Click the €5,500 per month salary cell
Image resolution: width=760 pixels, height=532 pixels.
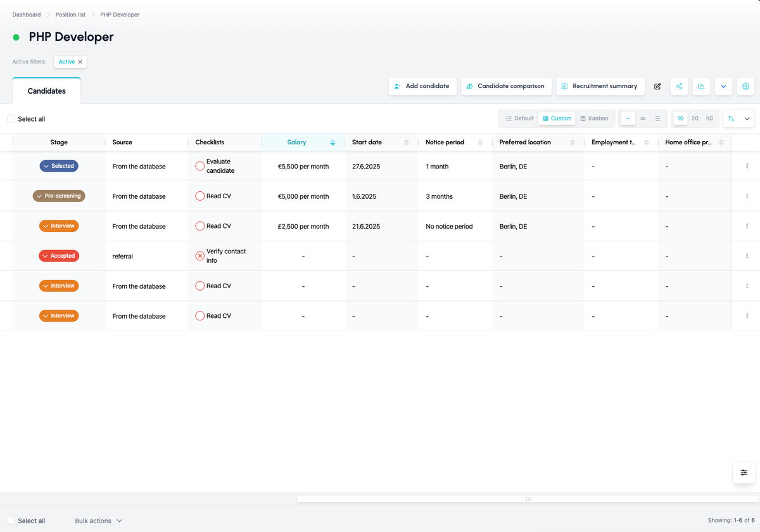[303, 167]
